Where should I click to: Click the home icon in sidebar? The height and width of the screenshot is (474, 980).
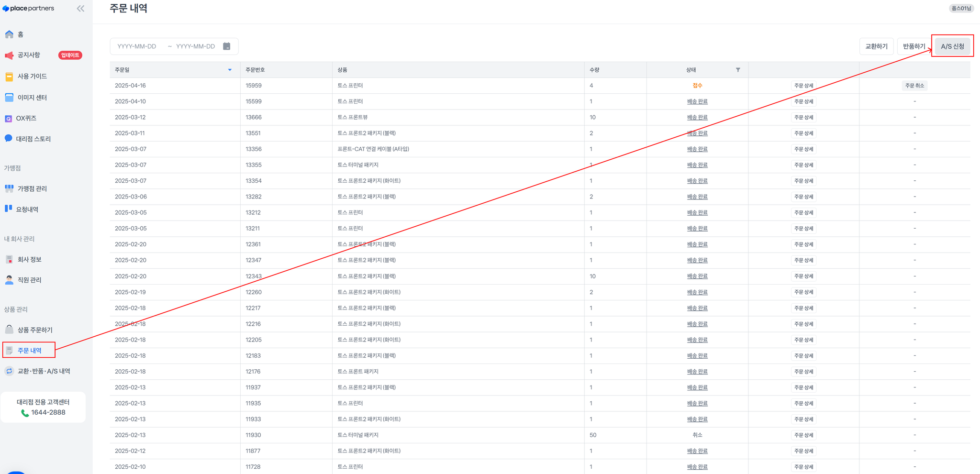tap(9, 34)
